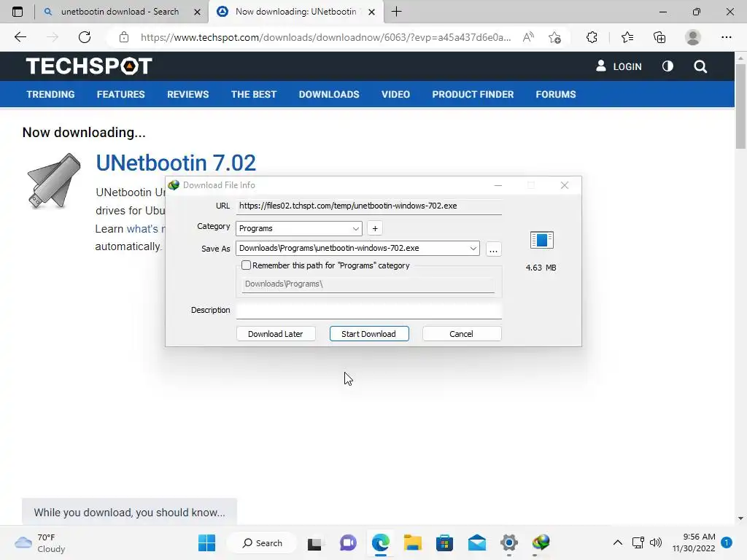This screenshot has height=560, width=747.
Task: Enable Remember this path for Programs category
Action: pyautogui.click(x=246, y=265)
